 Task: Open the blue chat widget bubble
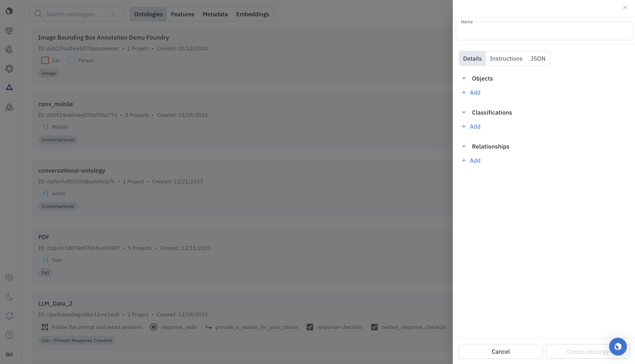pyautogui.click(x=618, y=347)
